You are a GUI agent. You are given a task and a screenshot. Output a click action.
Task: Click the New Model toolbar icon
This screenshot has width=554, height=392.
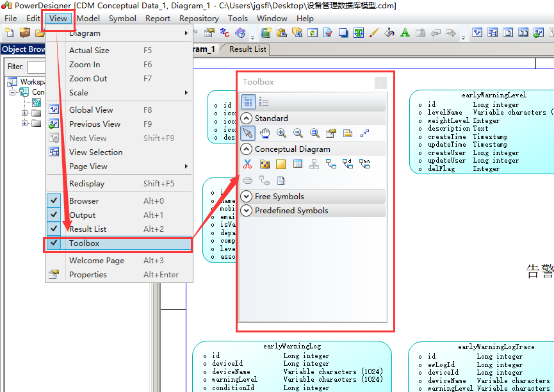pos(10,33)
